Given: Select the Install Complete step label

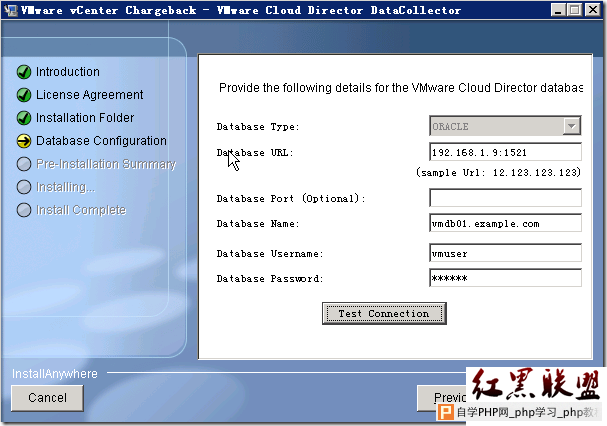Looking at the screenshot, I should pyautogui.click(x=81, y=210).
